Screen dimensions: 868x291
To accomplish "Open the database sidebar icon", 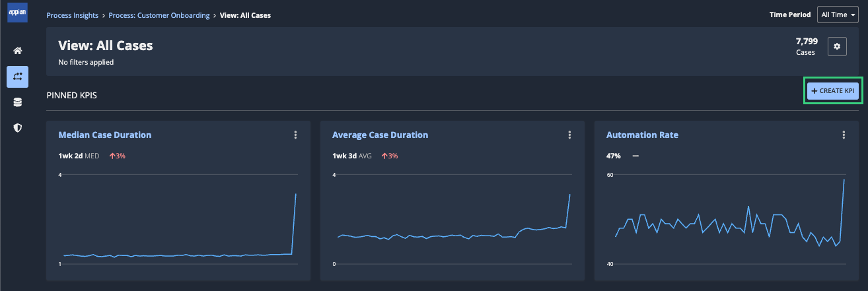I will click(18, 102).
